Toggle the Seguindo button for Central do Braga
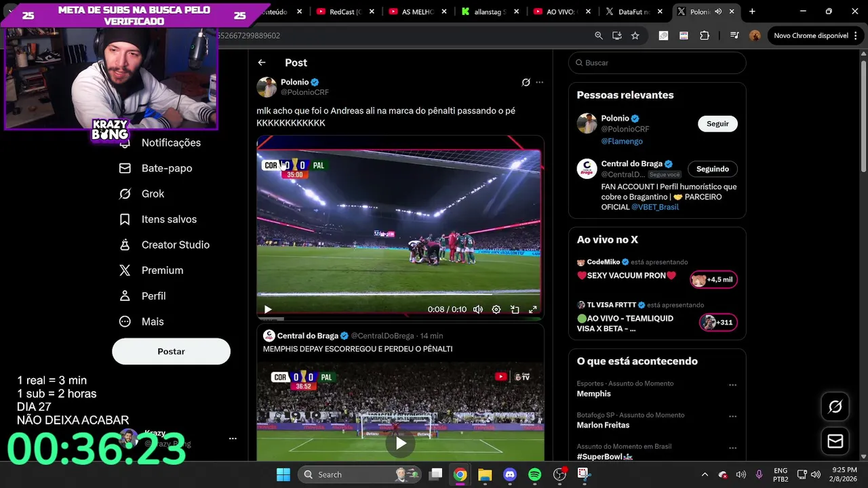The height and width of the screenshot is (488, 868). 713,169
